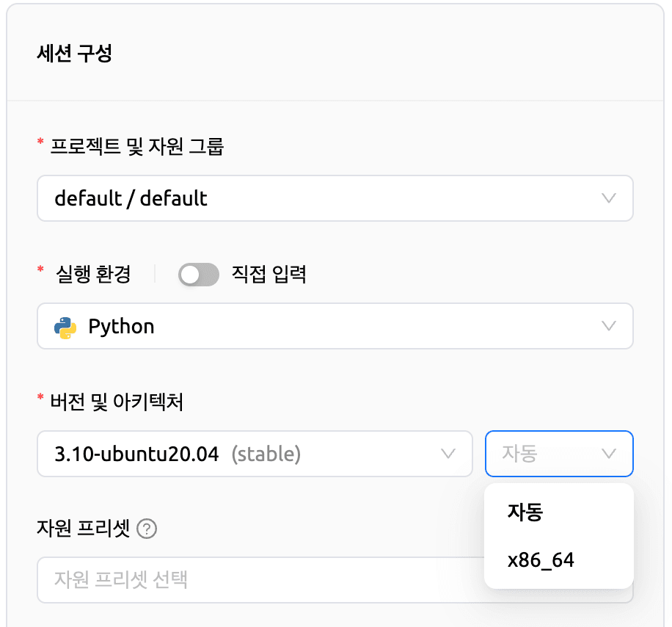
Task: Select 자동 from the architecture options
Action: click(x=522, y=512)
